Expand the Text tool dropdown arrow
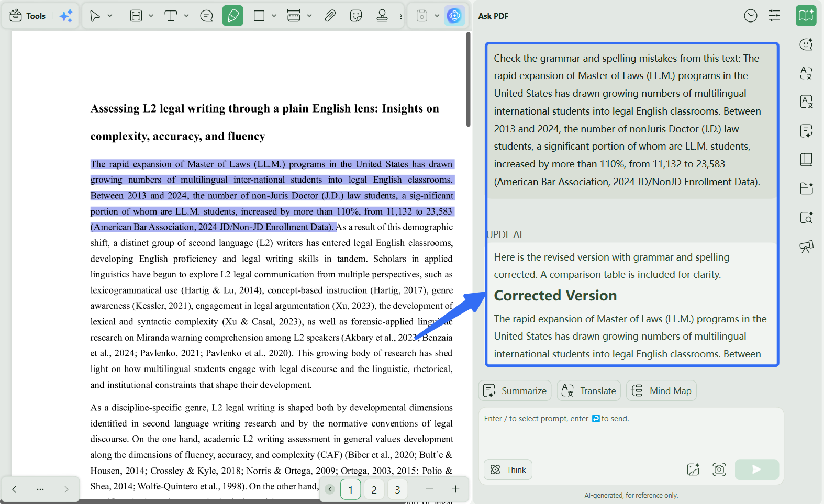824x504 pixels. coord(186,16)
